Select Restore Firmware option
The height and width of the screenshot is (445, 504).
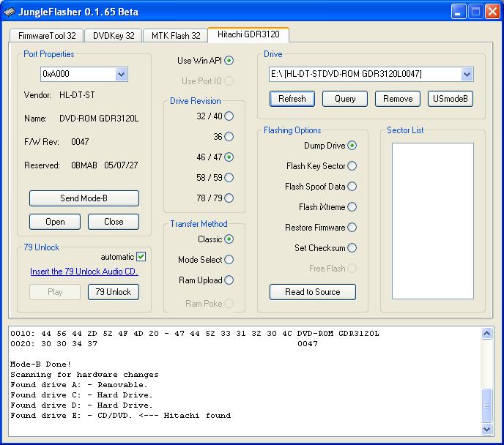tap(352, 228)
